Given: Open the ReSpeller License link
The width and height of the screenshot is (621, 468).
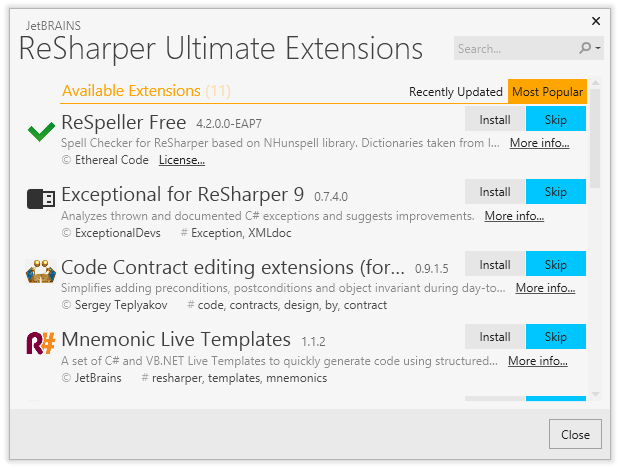Looking at the screenshot, I should [x=182, y=160].
